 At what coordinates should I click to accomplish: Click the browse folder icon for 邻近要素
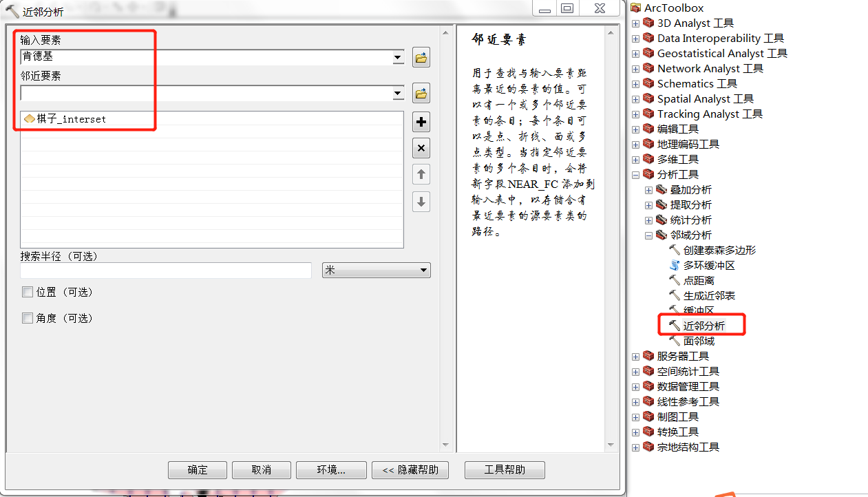click(x=421, y=93)
